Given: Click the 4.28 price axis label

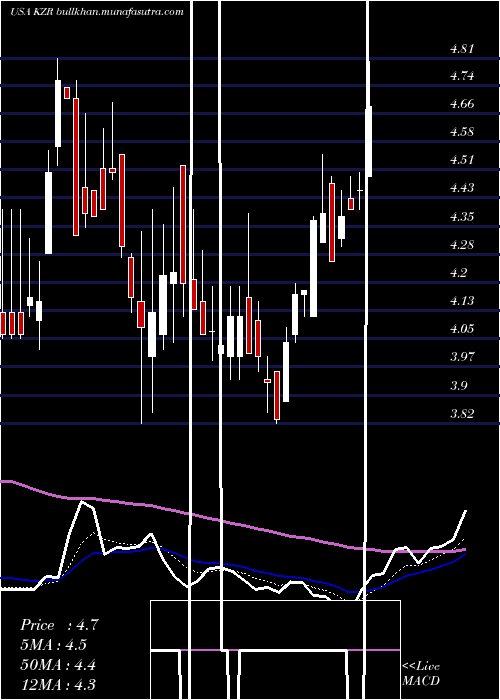Looking at the screenshot, I should pyautogui.click(x=462, y=245).
